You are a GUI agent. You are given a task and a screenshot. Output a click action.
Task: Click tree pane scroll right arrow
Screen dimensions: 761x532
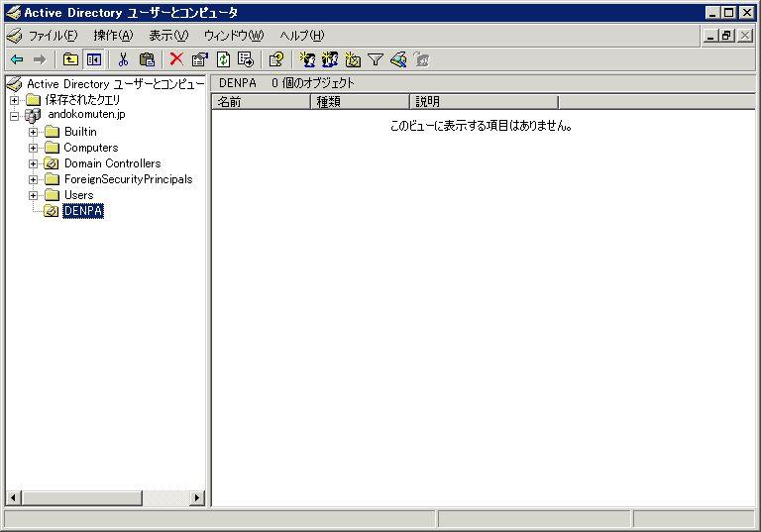pyautogui.click(x=197, y=497)
